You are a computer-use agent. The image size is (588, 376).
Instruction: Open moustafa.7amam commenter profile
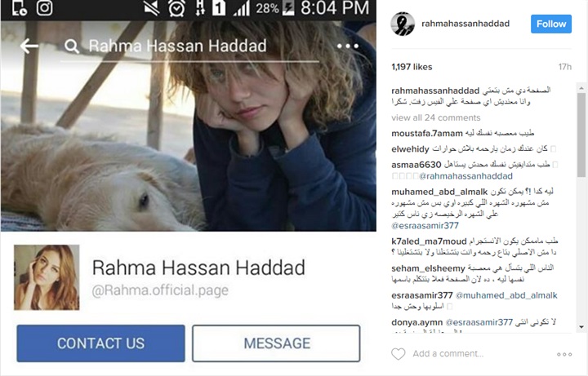[427, 133]
